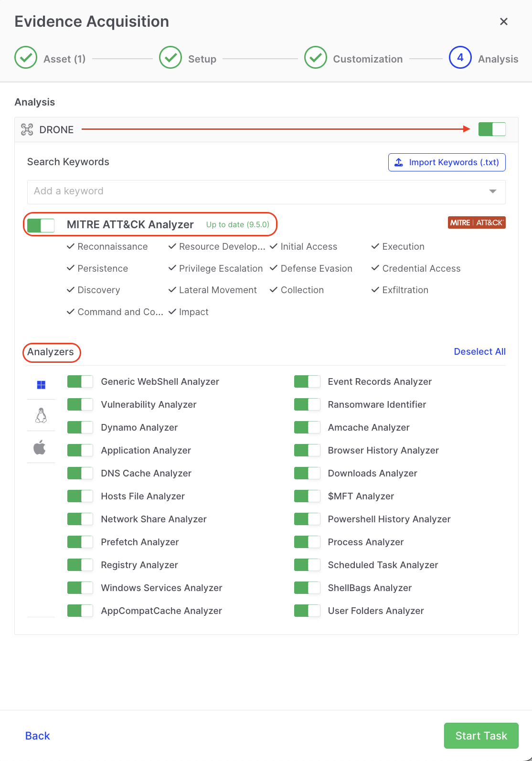The image size is (532, 761).
Task: Click the Add a keyword field
Action: click(x=253, y=191)
